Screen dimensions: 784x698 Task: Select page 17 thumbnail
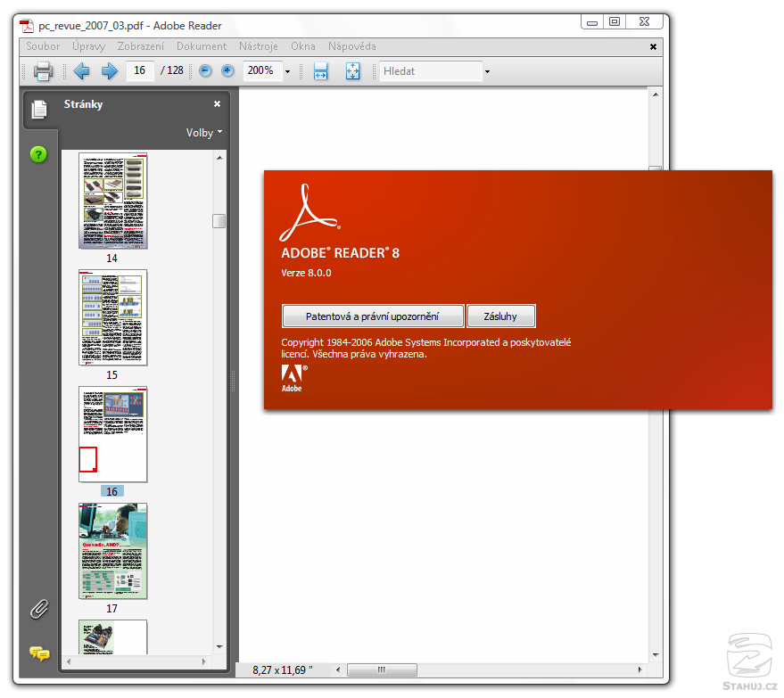coord(112,551)
